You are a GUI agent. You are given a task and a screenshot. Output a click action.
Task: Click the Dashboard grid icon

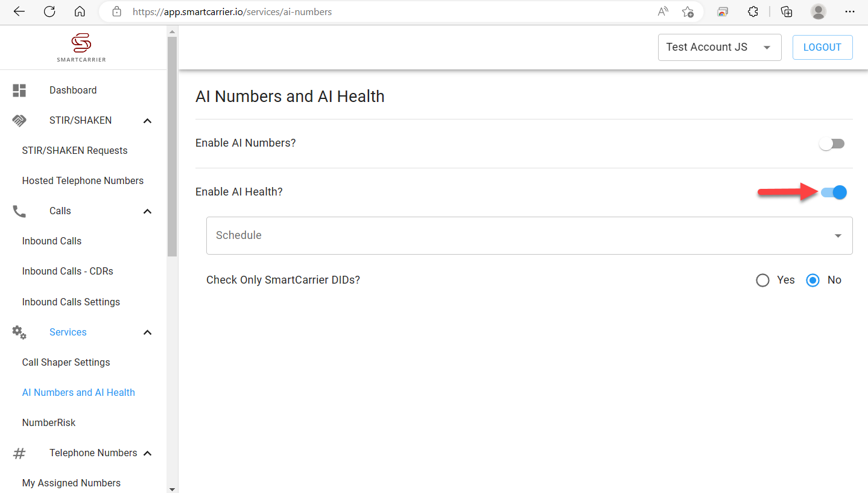click(19, 91)
